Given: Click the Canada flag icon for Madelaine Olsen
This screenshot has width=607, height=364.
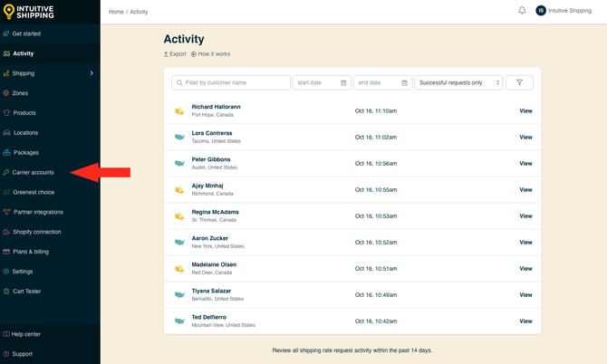Looking at the screenshot, I should click(x=179, y=269).
